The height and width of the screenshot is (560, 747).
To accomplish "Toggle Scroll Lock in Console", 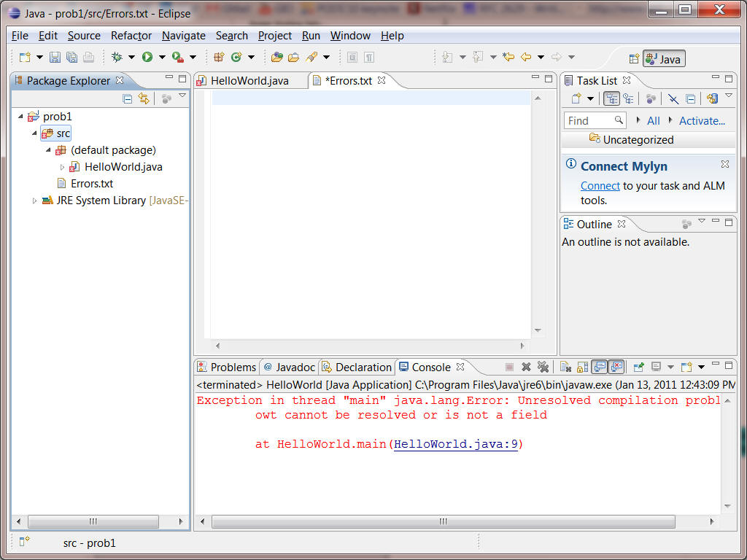I will click(582, 367).
